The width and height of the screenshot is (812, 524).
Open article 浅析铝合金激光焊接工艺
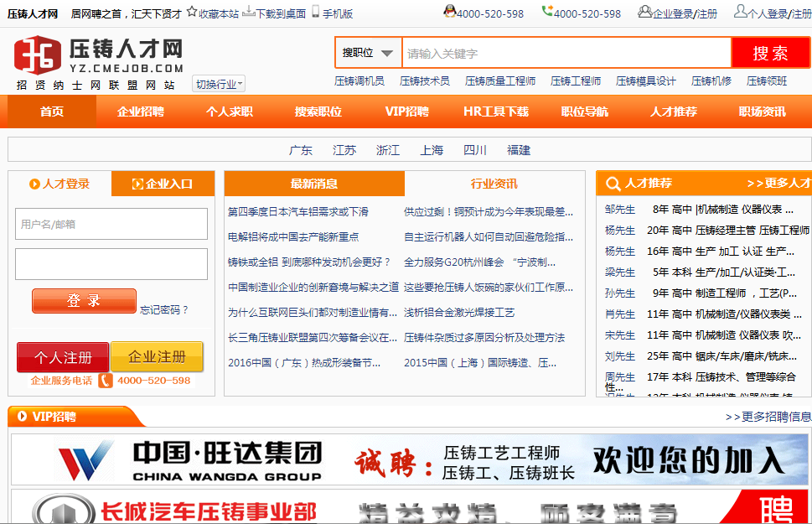[x=459, y=312]
